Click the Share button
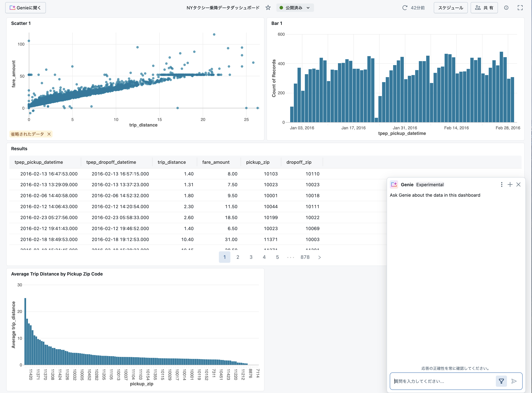Image resolution: width=532 pixels, height=393 pixels. coord(484,8)
